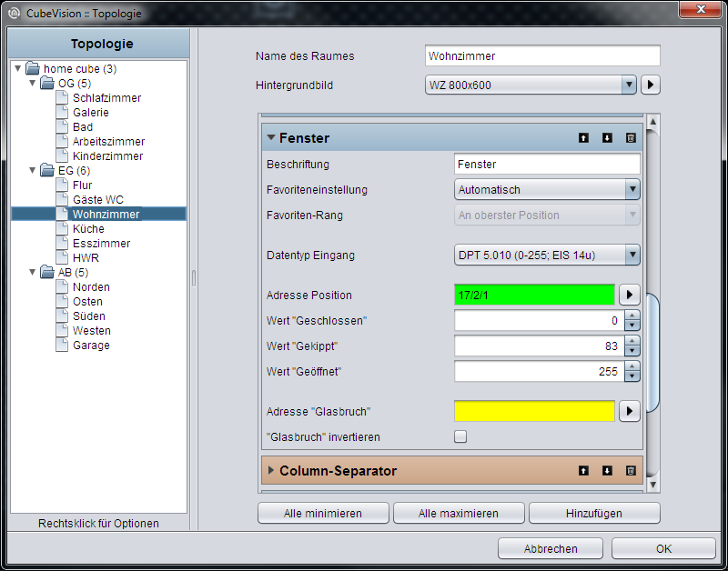The image size is (728, 571).
Task: Open Datentyp Eingang dropdown
Action: (547, 255)
